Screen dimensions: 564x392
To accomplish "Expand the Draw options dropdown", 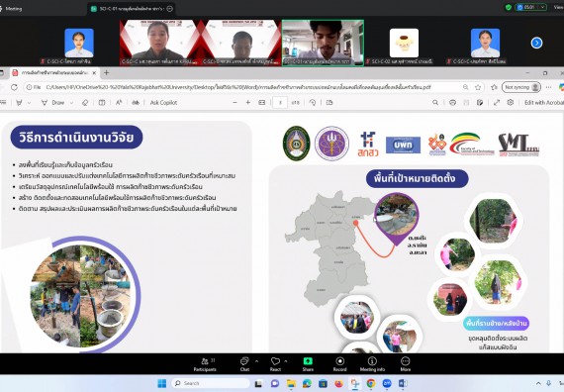I will pos(71,103).
